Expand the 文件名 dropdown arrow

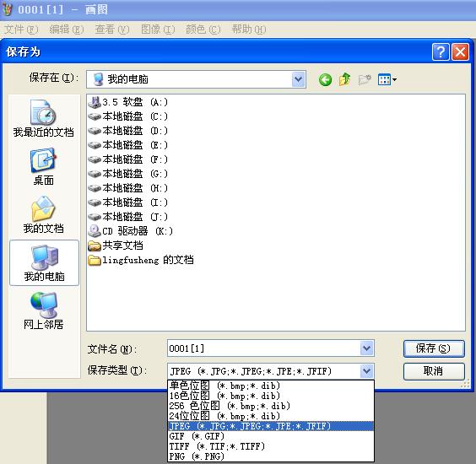tap(367, 348)
